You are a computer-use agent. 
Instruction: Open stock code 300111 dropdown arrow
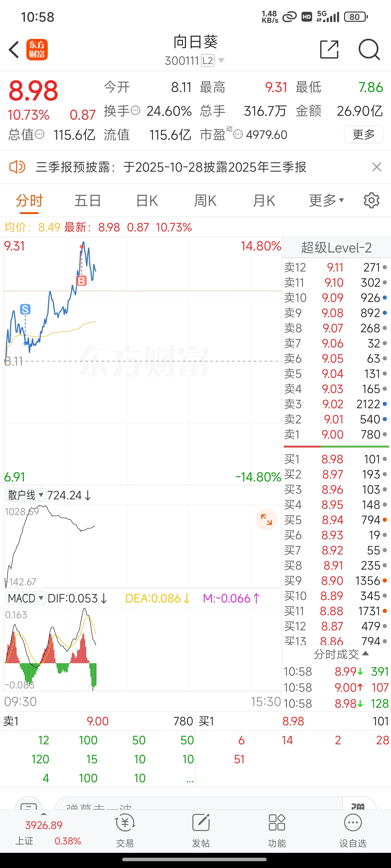tap(221, 61)
